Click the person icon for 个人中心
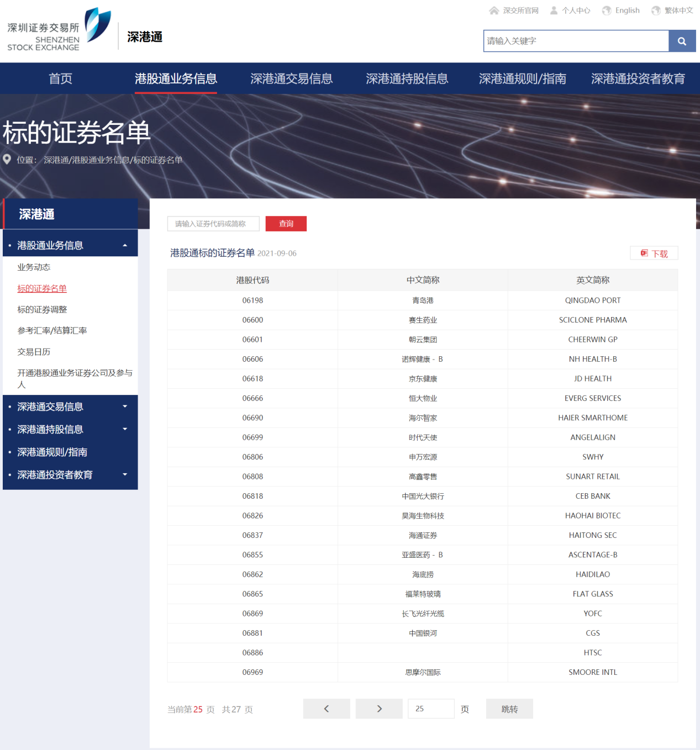 point(554,10)
